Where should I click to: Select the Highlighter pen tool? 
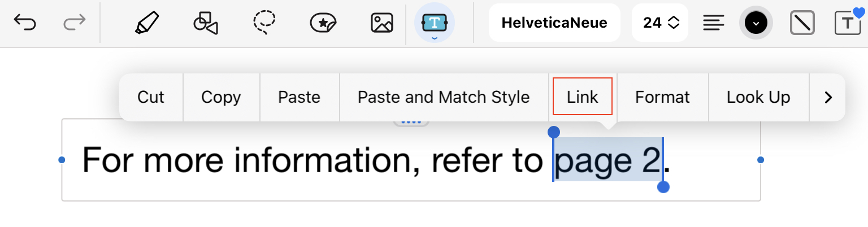pyautogui.click(x=146, y=23)
